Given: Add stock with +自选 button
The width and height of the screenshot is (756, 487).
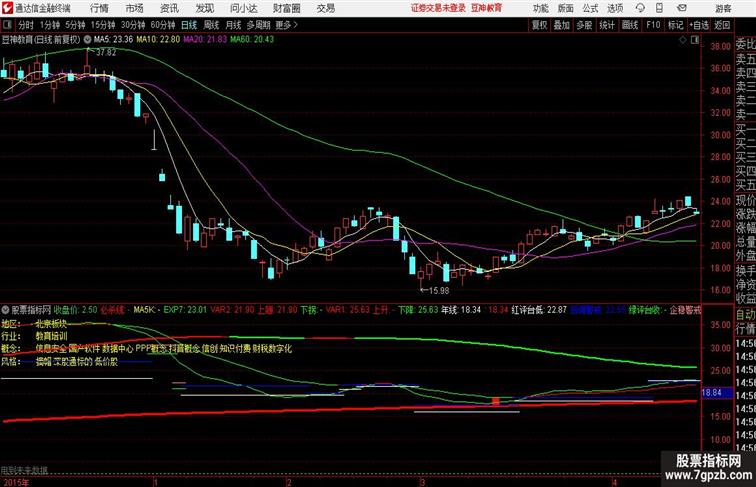Looking at the screenshot, I should click(699, 25).
